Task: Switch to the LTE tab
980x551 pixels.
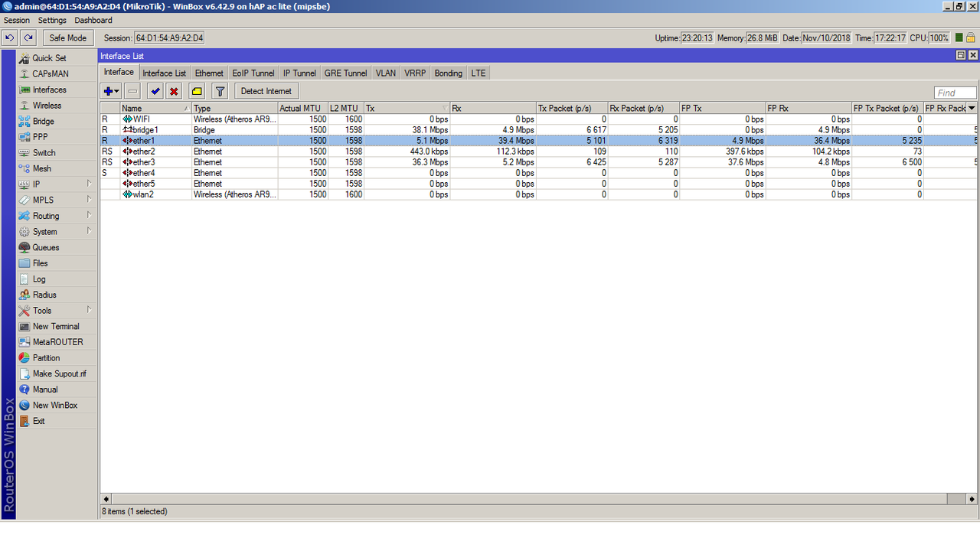Action: (479, 73)
